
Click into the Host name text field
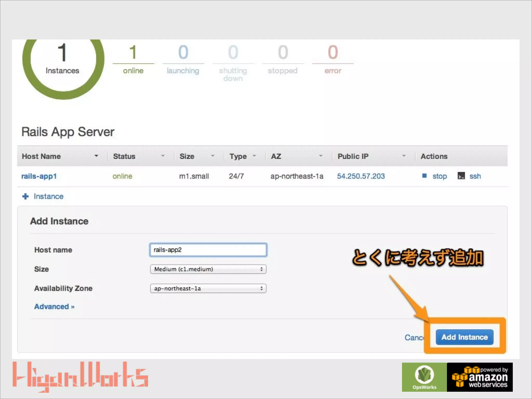point(208,250)
